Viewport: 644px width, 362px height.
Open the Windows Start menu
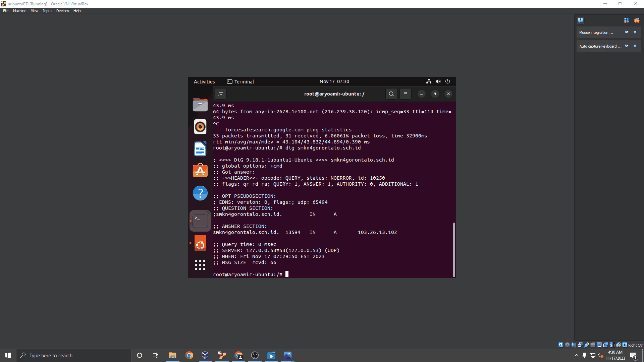click(8, 355)
